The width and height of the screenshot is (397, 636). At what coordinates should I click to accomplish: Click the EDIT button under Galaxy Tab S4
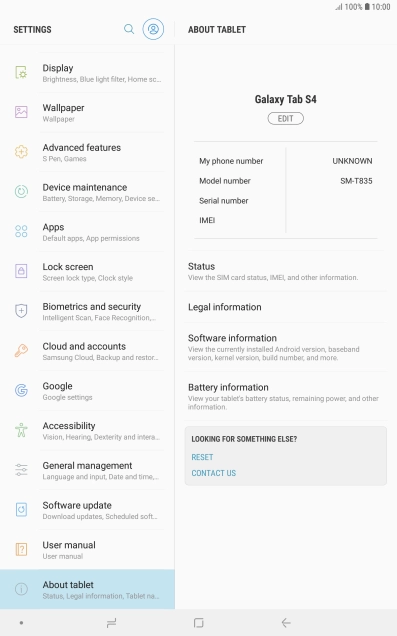pos(285,118)
